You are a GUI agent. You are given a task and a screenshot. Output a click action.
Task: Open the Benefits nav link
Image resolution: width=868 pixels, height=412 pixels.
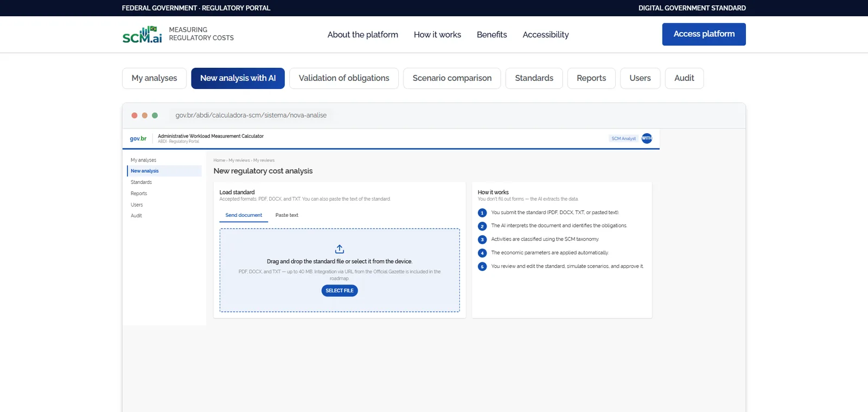pos(492,35)
